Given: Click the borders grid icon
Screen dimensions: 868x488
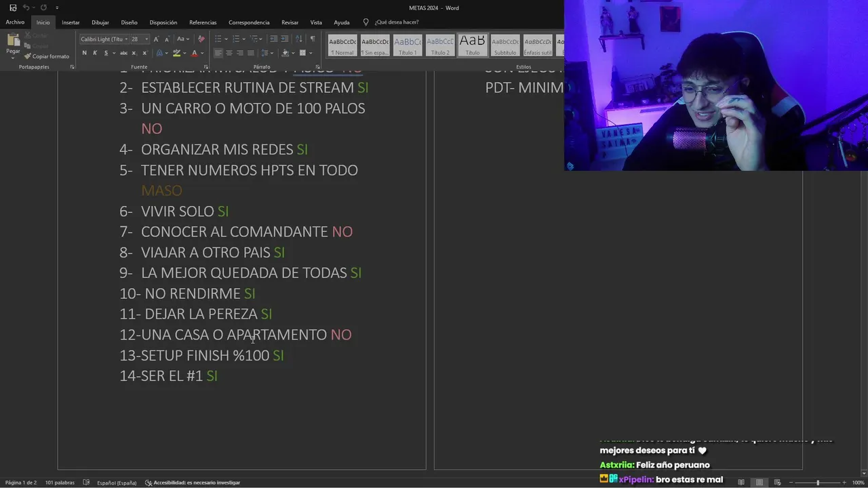Looking at the screenshot, I should [302, 53].
